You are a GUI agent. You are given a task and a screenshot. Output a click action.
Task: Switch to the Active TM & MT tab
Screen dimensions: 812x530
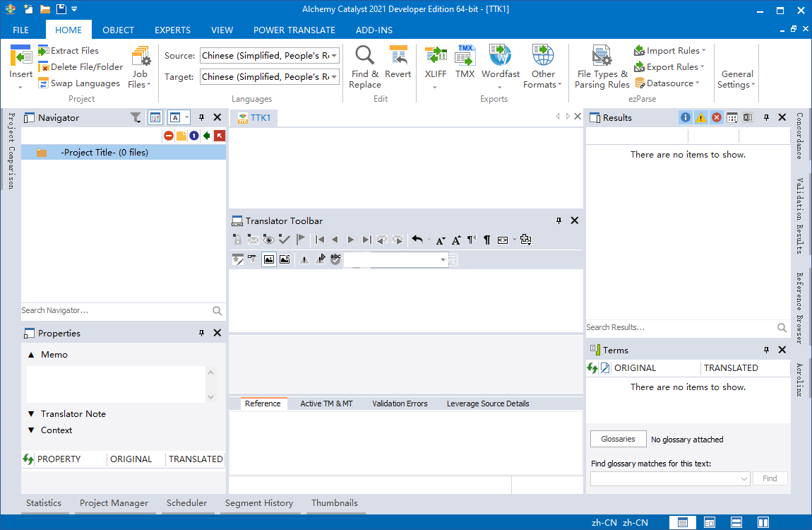326,404
